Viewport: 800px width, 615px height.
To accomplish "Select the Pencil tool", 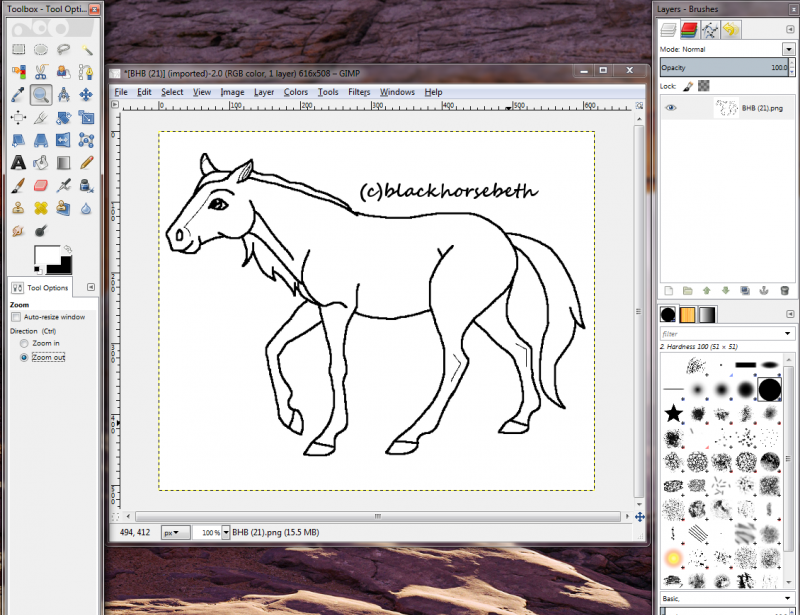I will (86, 163).
